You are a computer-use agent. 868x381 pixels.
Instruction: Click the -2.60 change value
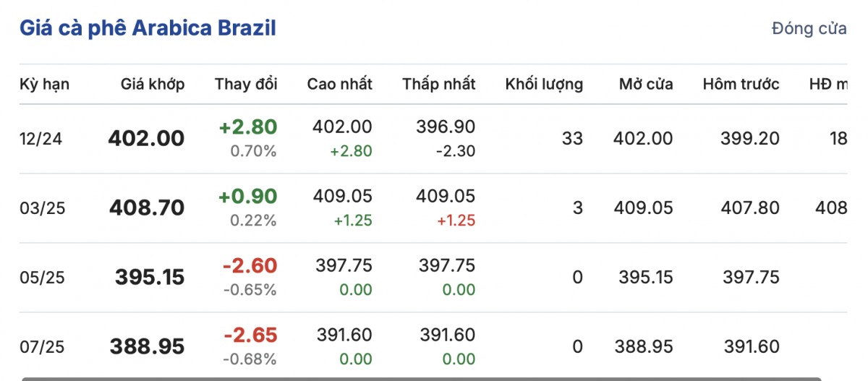point(250,266)
